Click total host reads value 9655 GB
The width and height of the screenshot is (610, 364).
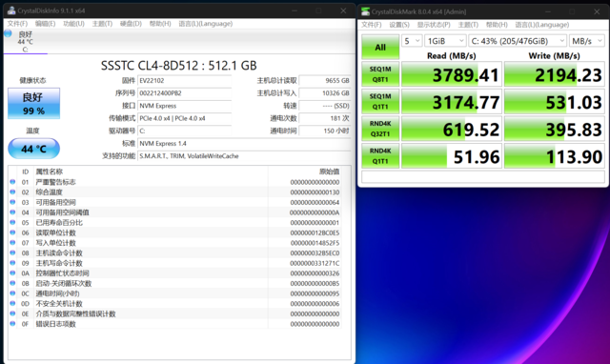pos(324,80)
